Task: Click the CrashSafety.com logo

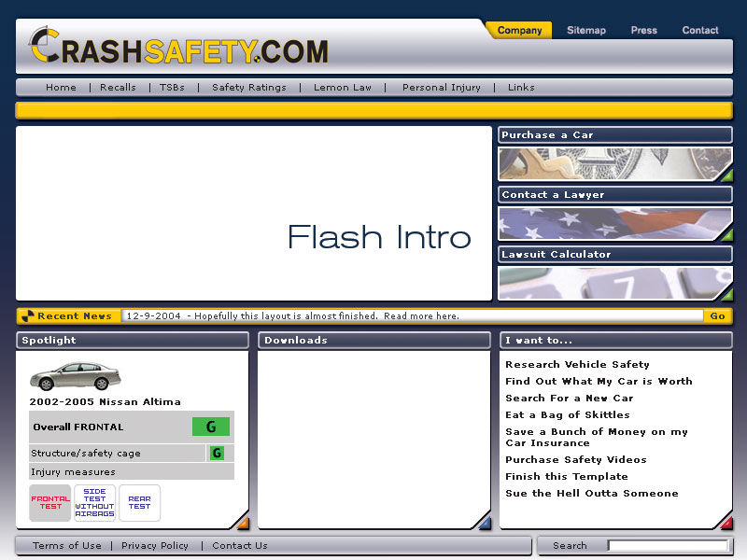Action: 178,46
